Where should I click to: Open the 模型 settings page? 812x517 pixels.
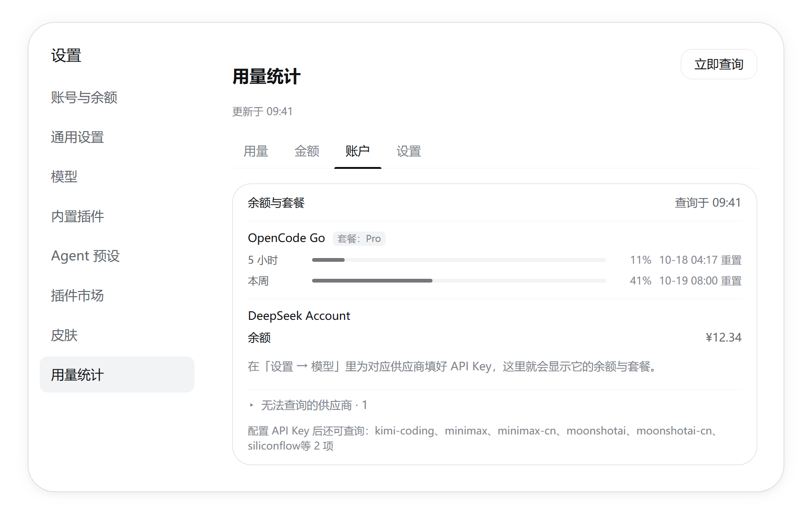pos(117,177)
